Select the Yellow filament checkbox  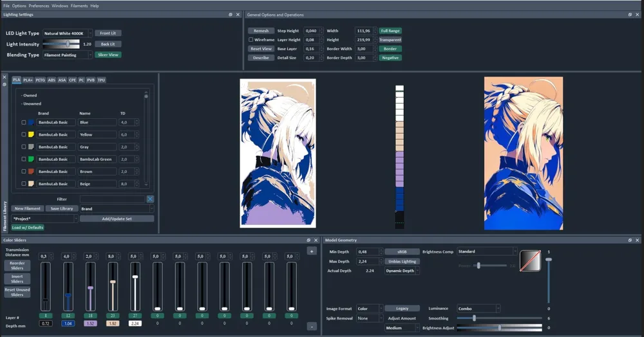pos(23,134)
